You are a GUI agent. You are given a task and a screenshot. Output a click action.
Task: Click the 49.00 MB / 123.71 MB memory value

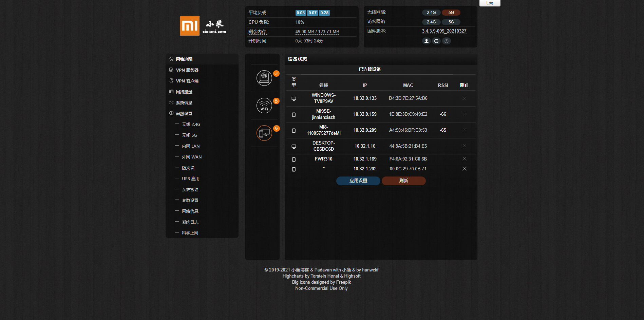(x=317, y=32)
